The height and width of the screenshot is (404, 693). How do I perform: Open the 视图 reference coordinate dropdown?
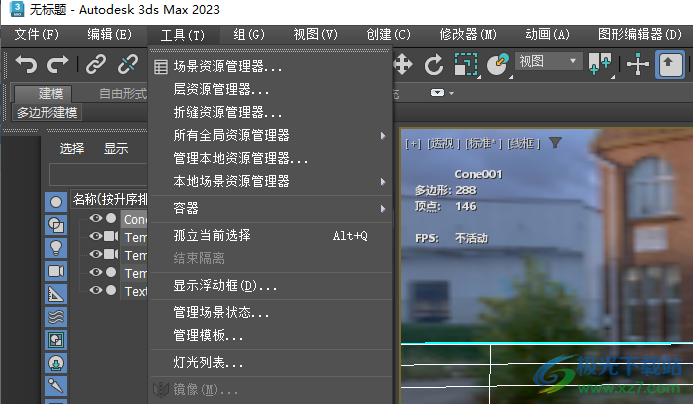[x=548, y=61]
